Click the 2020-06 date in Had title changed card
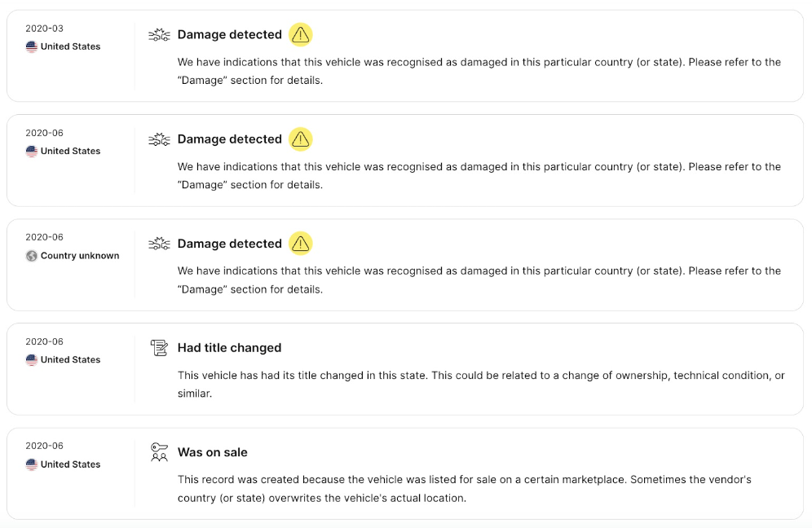This screenshot has height=528, width=812. click(x=45, y=341)
